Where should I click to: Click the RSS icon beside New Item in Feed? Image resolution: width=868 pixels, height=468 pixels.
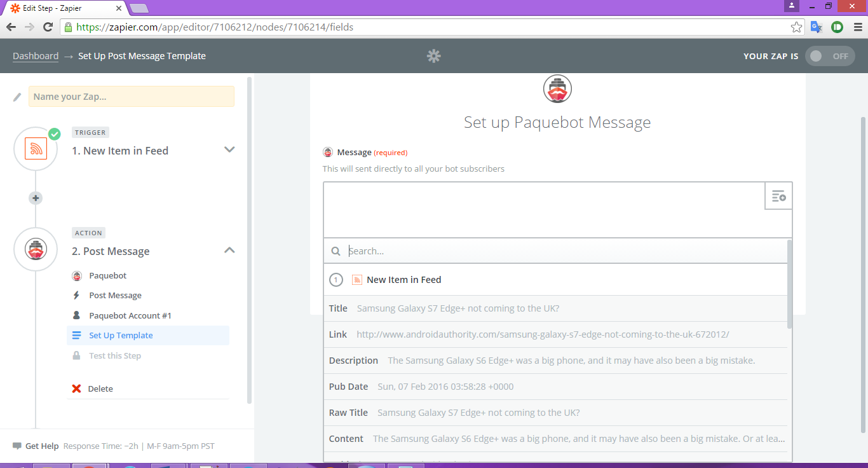tap(357, 280)
